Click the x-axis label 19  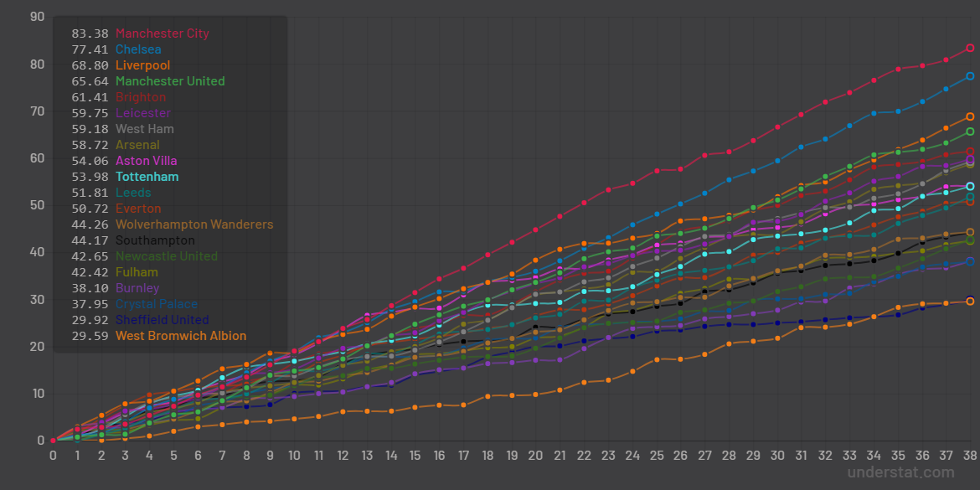(511, 455)
